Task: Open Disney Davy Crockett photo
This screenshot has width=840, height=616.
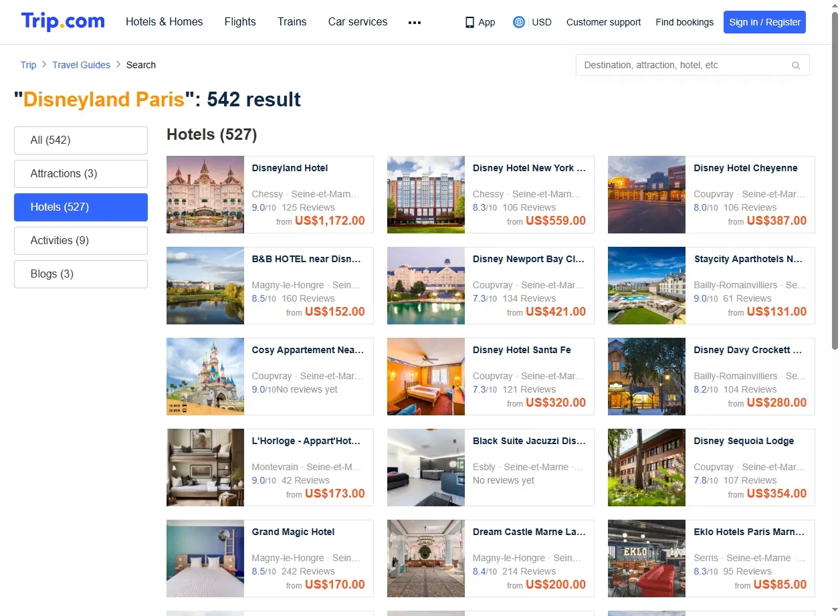Action: (647, 377)
